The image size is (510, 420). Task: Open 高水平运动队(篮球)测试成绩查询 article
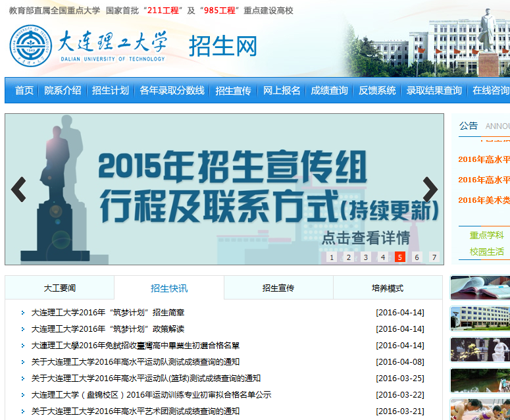[x=146, y=379]
